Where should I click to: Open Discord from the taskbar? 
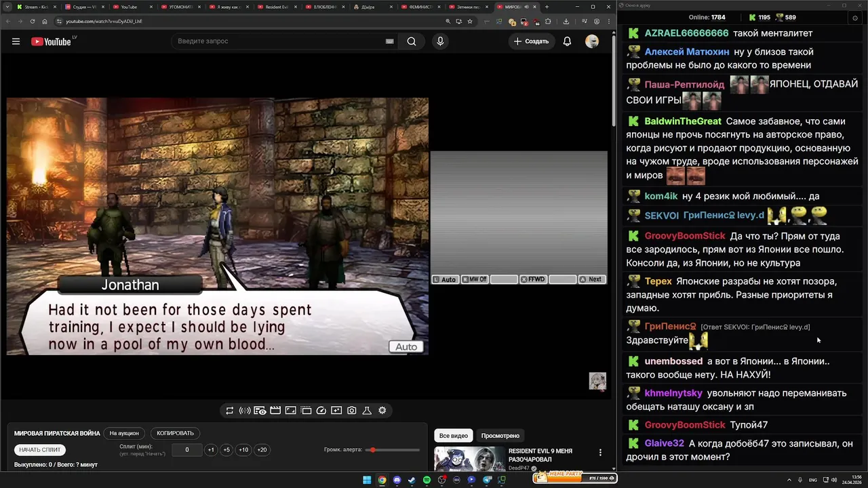point(397,480)
